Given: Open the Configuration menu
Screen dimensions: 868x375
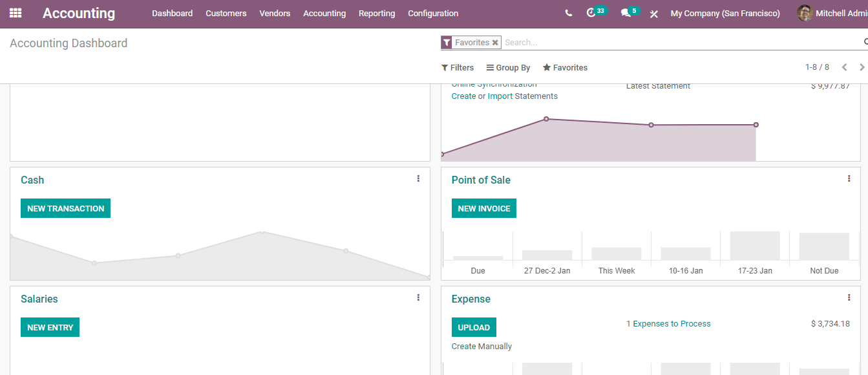Looking at the screenshot, I should pyautogui.click(x=433, y=13).
